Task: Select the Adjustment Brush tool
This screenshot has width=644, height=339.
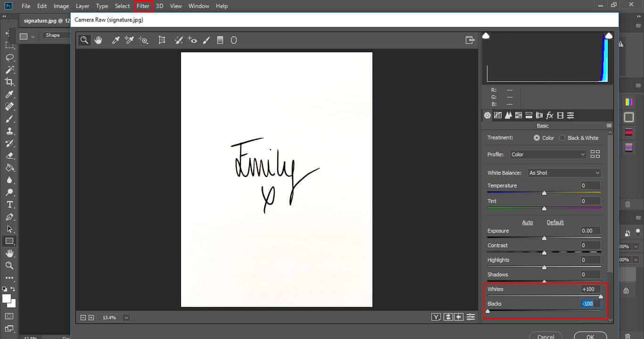Action: pos(206,40)
